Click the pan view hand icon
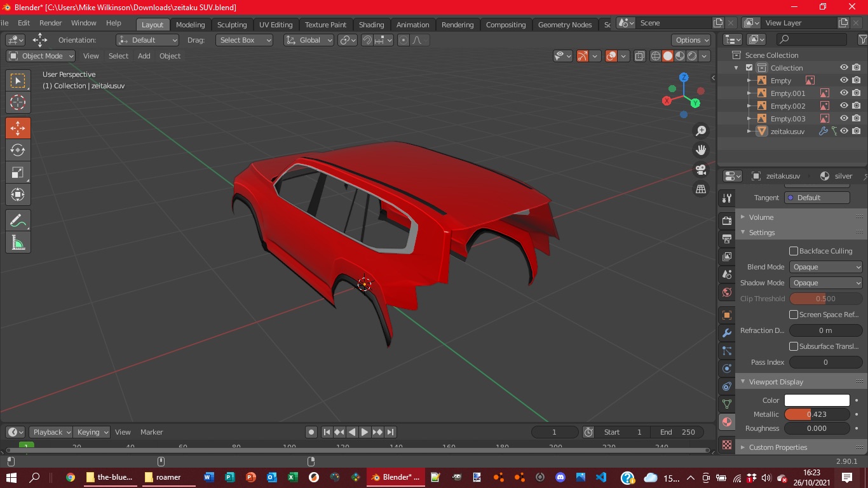Viewport: 868px width, 488px height. point(701,151)
